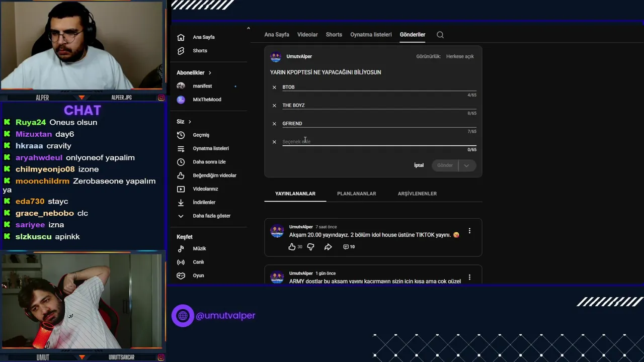Click the Gönder submit button
Viewport: 644px width, 362px height.
click(445, 165)
